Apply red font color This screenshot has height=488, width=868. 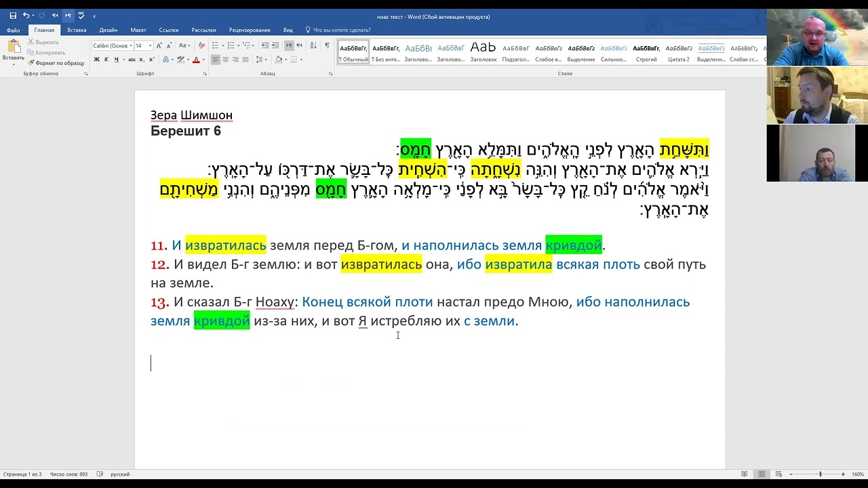(x=196, y=60)
